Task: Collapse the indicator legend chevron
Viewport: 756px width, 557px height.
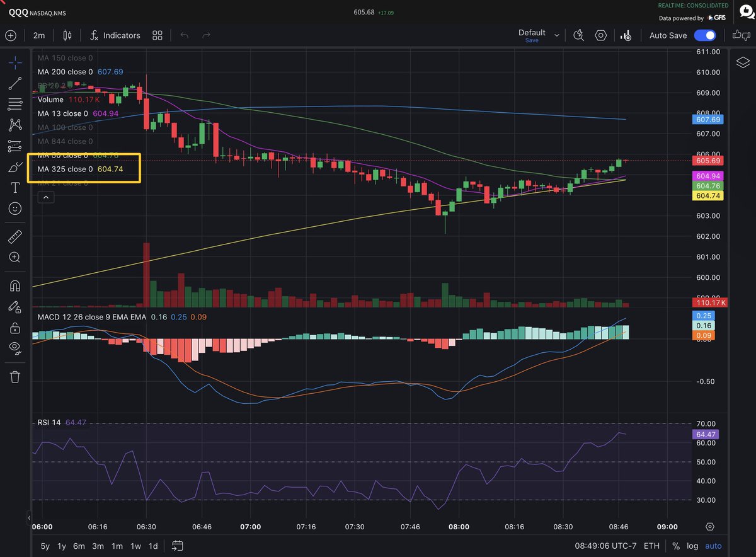Action: point(47,197)
